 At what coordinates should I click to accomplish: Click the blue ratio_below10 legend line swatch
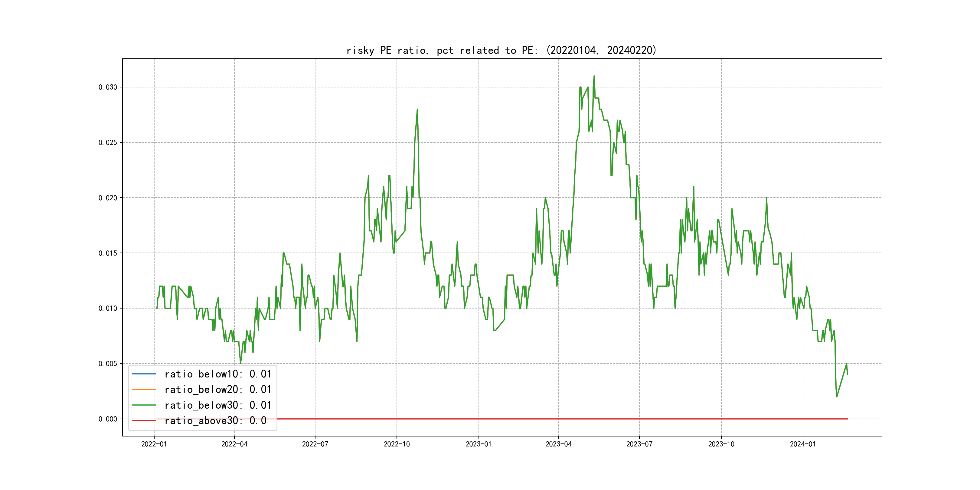[x=144, y=374]
